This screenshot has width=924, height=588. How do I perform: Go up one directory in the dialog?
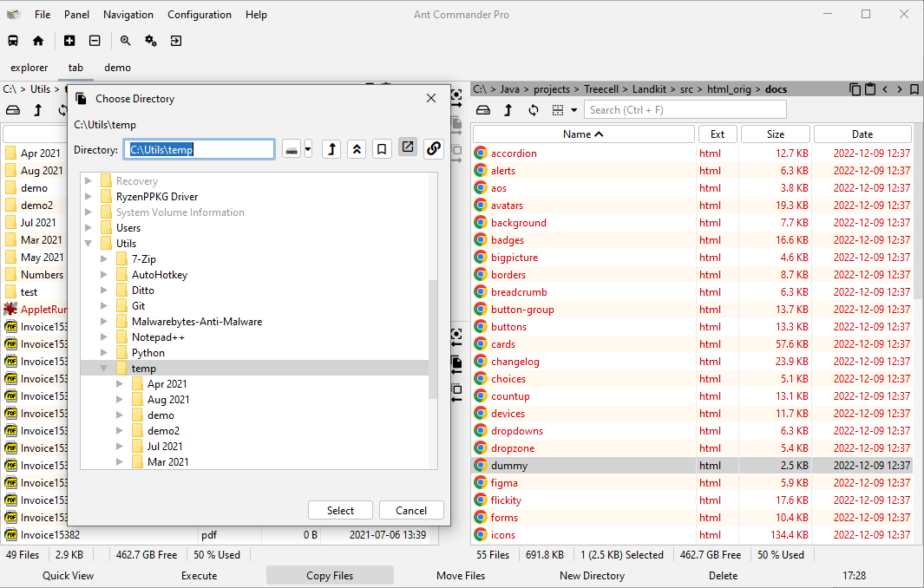coord(331,150)
